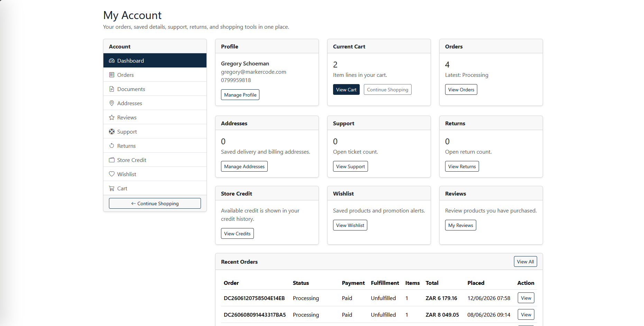Open the Reviews sidebar entry
Viewport: 644px width, 326px height.
click(155, 117)
